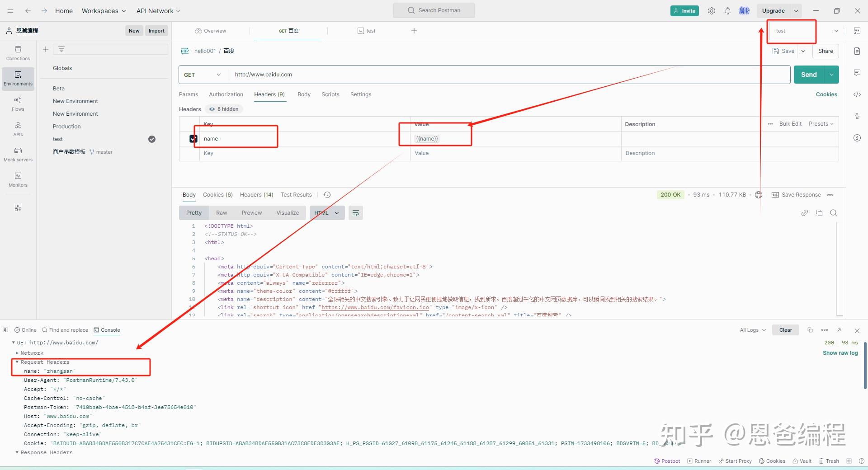The height and width of the screenshot is (470, 868).
Task: Launch Postbot from the status bar
Action: click(x=667, y=461)
